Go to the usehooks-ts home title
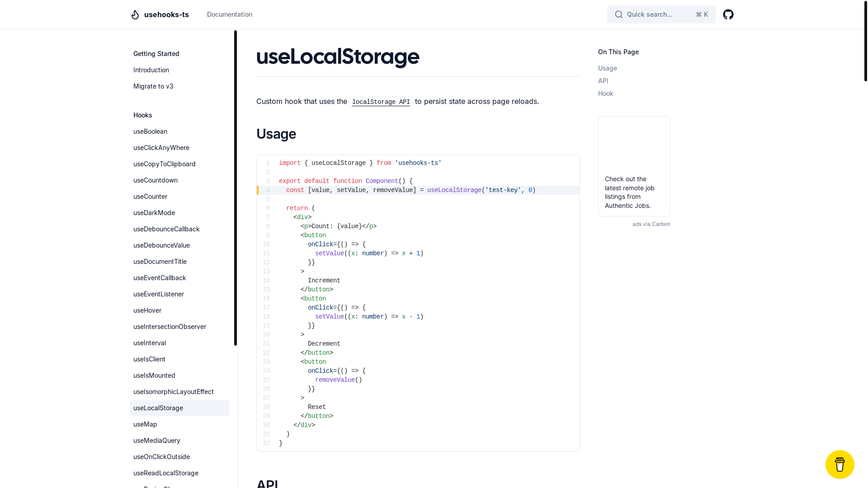868x488 pixels. 166,14
